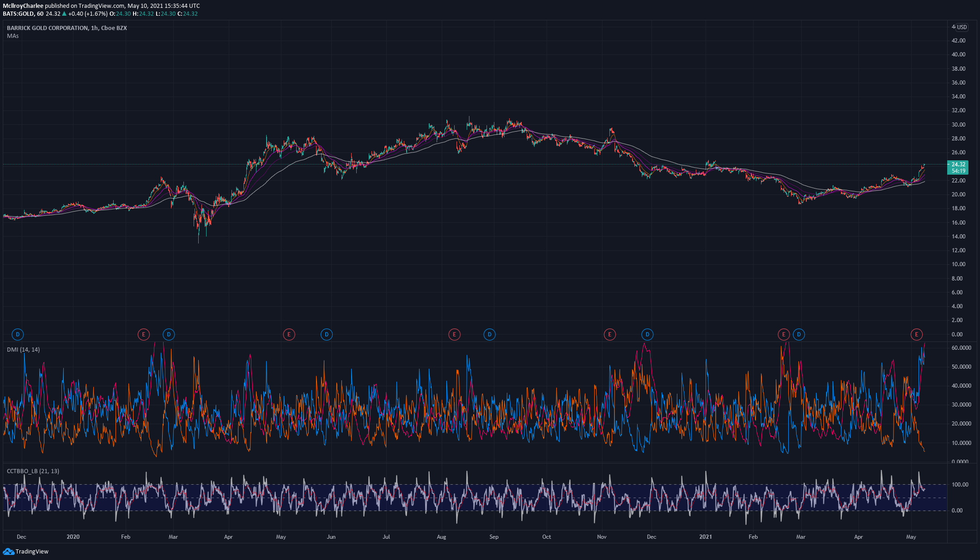Click the Oct label on time axis
Viewport: 980px width, 560px height.
(547, 537)
